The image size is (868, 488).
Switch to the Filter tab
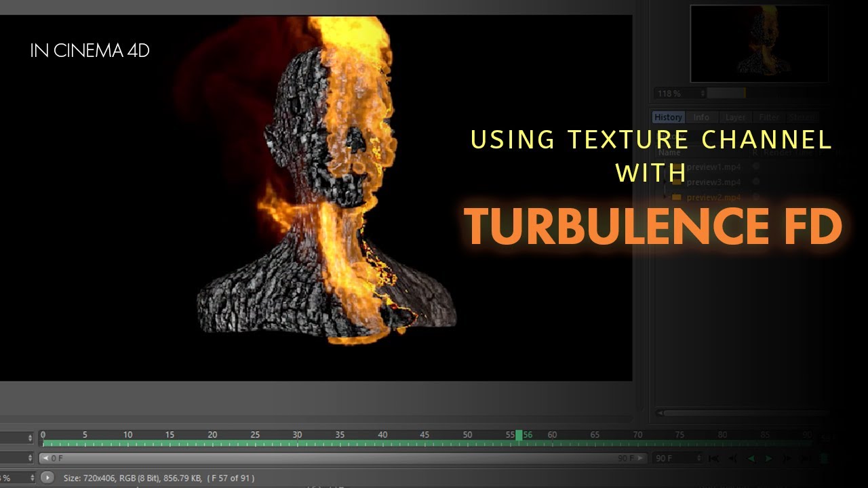point(769,117)
